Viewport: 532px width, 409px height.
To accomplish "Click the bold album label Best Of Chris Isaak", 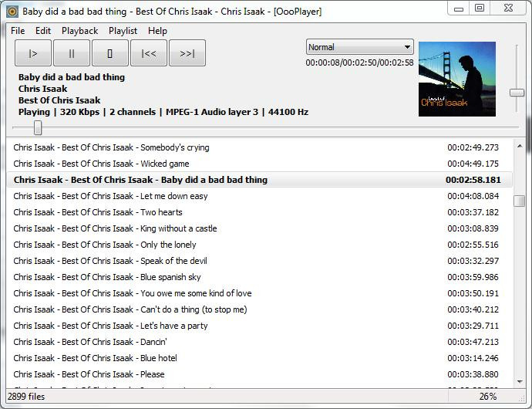I will click(x=59, y=100).
